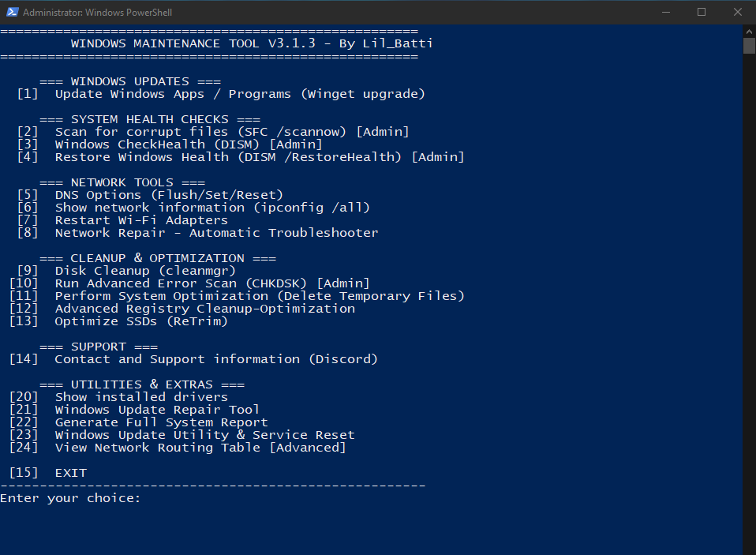Click line [8] Network Repair Troubleshooter
Screen dimensions: 756x555
(197, 233)
